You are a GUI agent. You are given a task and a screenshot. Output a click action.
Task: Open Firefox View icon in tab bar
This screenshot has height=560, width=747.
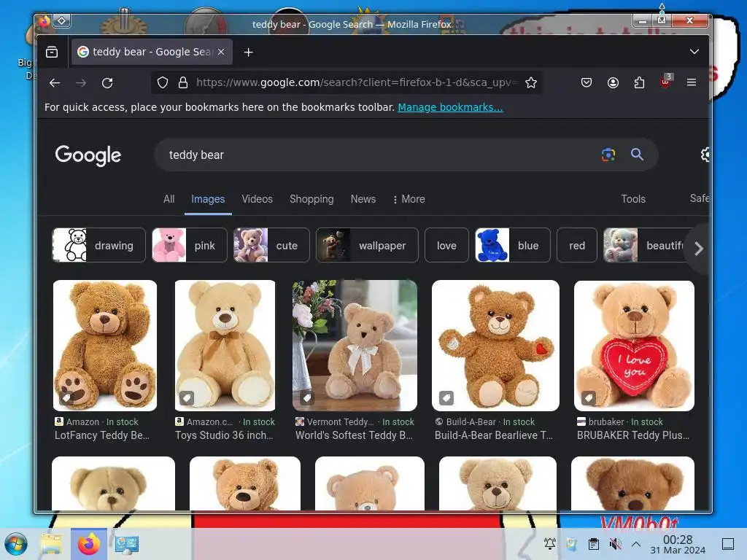(52, 52)
